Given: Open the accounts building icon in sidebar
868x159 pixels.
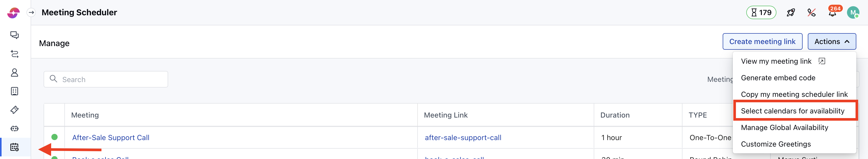Looking at the screenshot, I should click(x=14, y=91).
